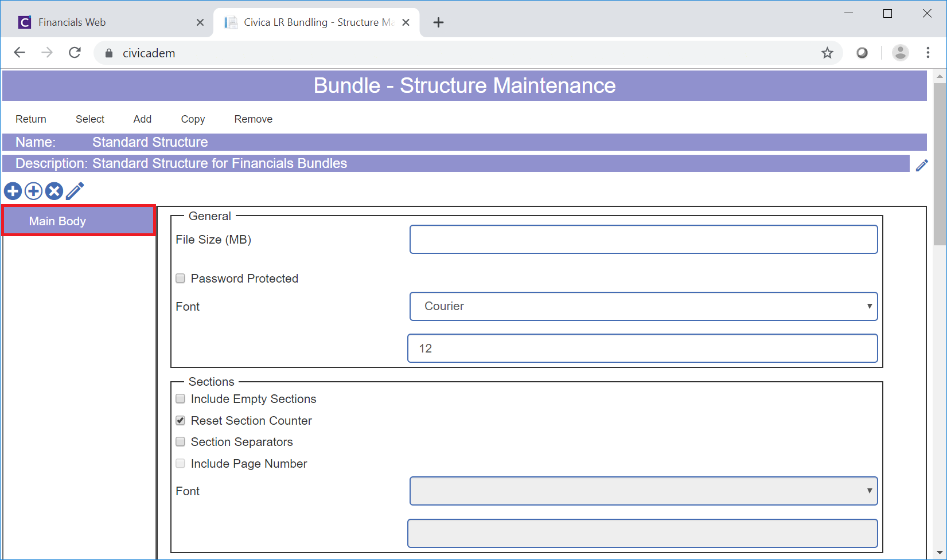The height and width of the screenshot is (560, 947).
Task: Click the address bar URL civicadem
Action: 149,53
